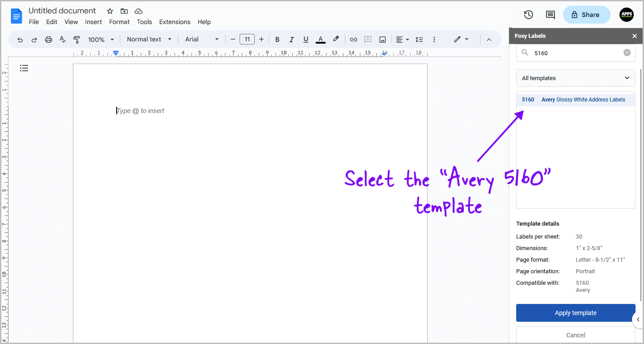Viewport: 644px width, 344px height.
Task: Expand the All templates dropdown
Action: point(576,78)
